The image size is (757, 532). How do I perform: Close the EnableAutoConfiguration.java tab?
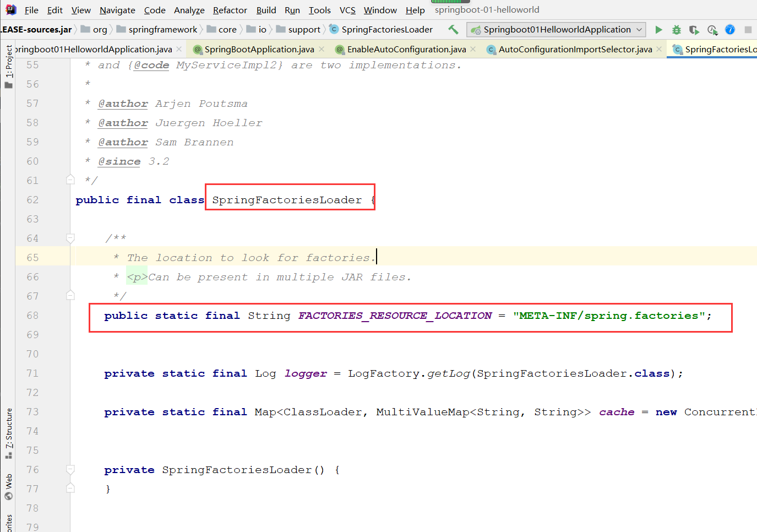coord(473,49)
